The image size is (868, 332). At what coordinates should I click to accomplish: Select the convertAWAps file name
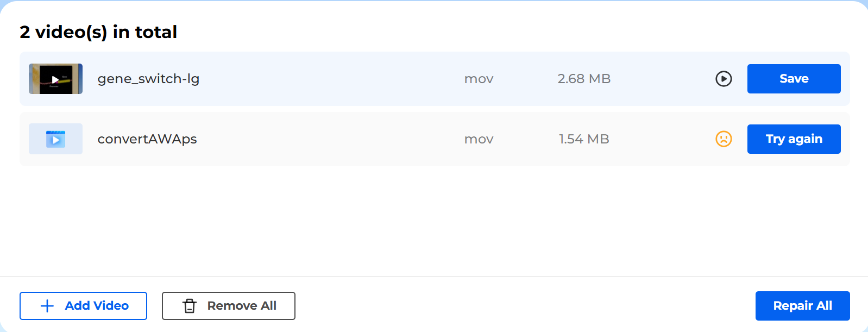coord(147,139)
